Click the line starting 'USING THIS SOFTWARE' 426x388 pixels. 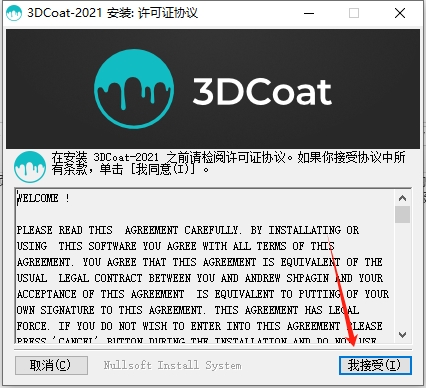pyautogui.click(x=176, y=246)
